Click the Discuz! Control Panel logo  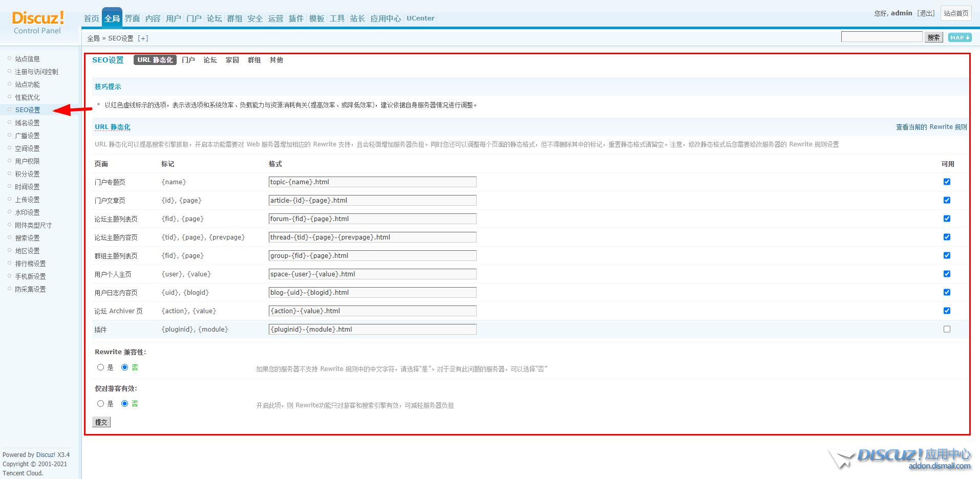click(38, 23)
